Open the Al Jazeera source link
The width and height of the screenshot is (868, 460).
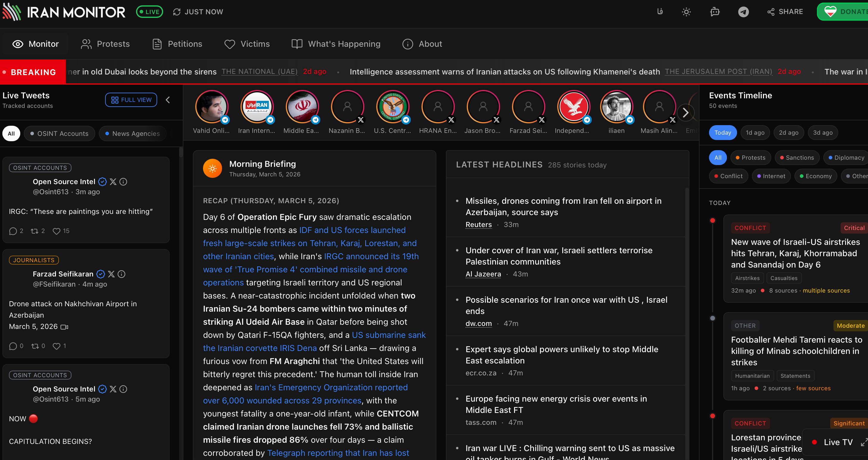point(483,274)
